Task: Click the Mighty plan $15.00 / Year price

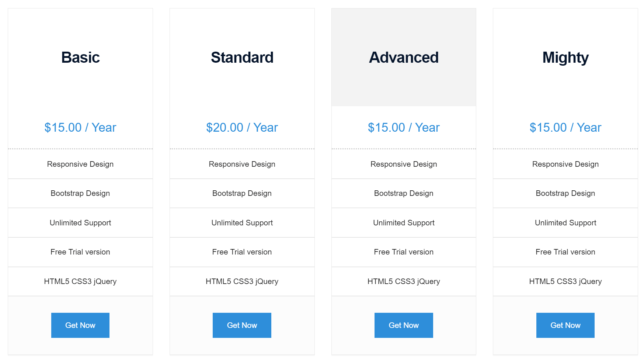Action: [565, 128]
